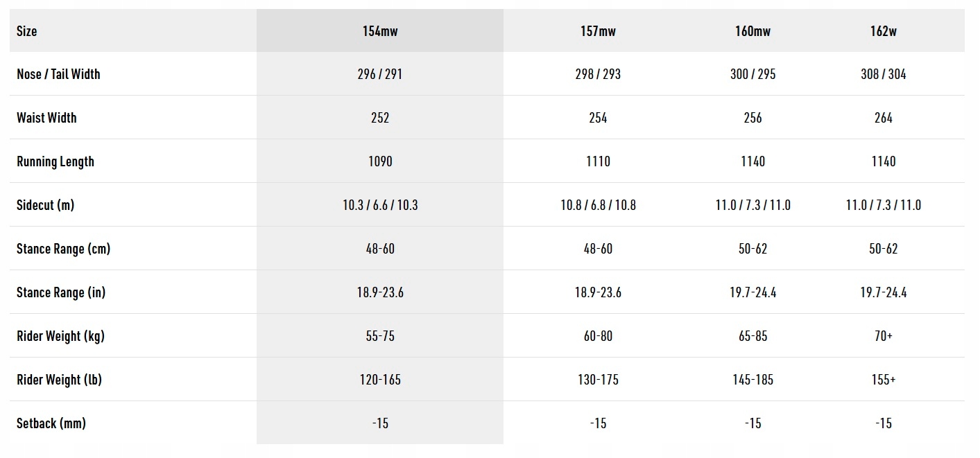980x458 pixels.
Task: Click the 296 / 291 nose/tail width value
Action: tap(380, 74)
